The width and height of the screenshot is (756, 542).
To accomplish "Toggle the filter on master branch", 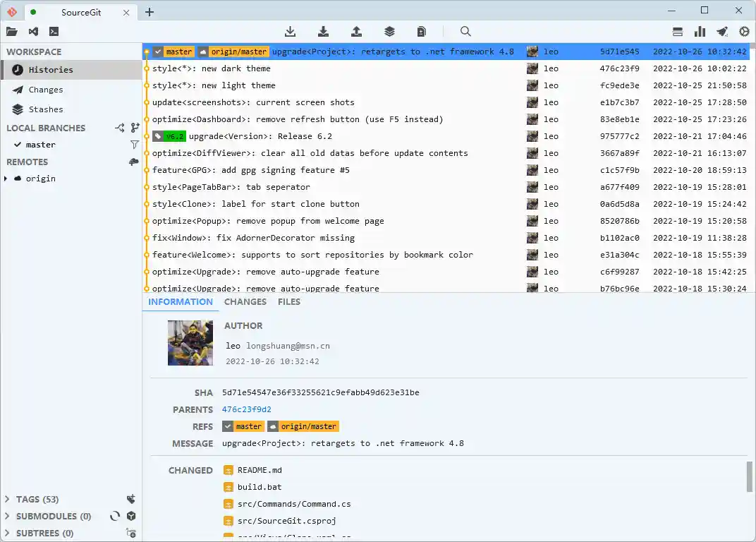I will (135, 145).
